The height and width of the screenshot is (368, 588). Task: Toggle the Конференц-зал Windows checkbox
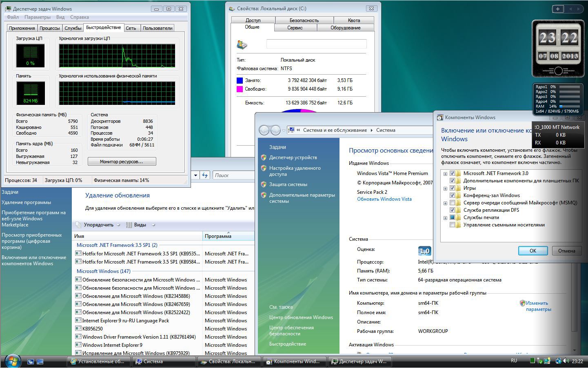[452, 195]
